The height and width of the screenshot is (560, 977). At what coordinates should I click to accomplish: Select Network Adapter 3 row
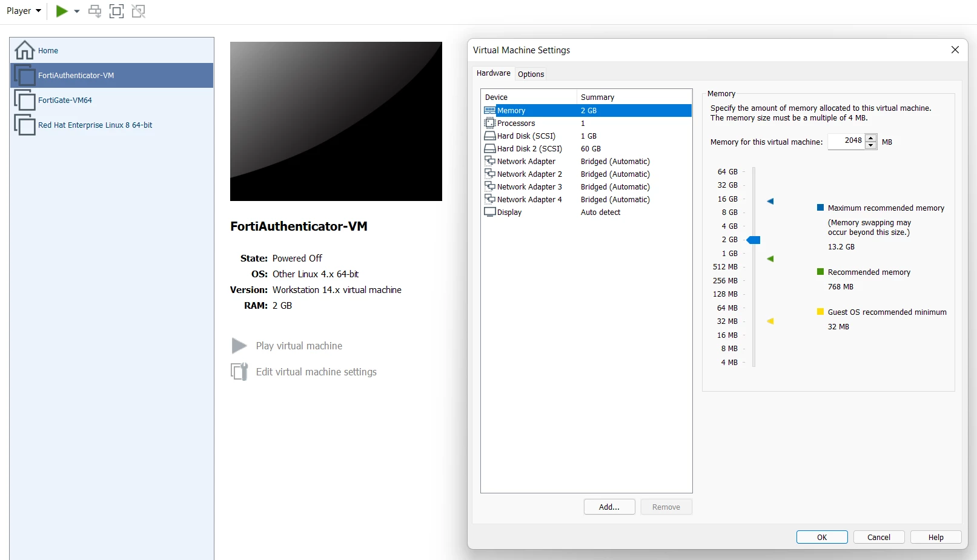[586, 187]
